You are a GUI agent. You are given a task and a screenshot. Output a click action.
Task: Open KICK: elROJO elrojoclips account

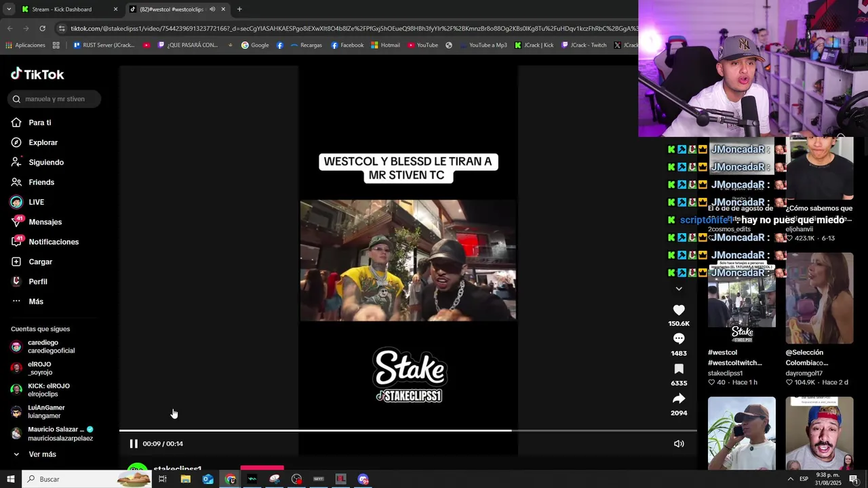pos(49,390)
